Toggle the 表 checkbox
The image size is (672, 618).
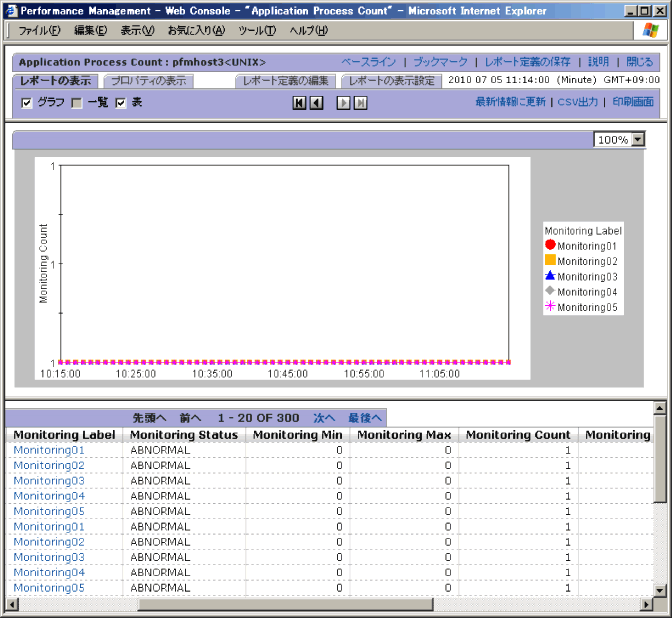coord(121,103)
